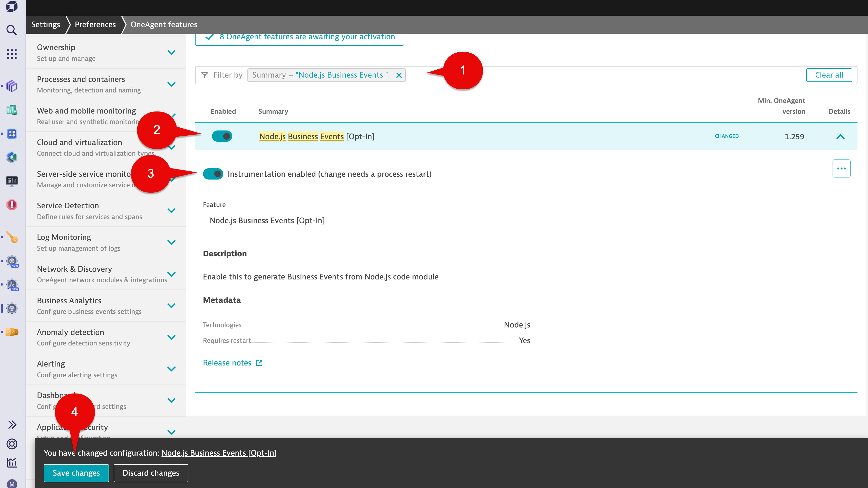Go to Settings breadcrumb

[45, 24]
